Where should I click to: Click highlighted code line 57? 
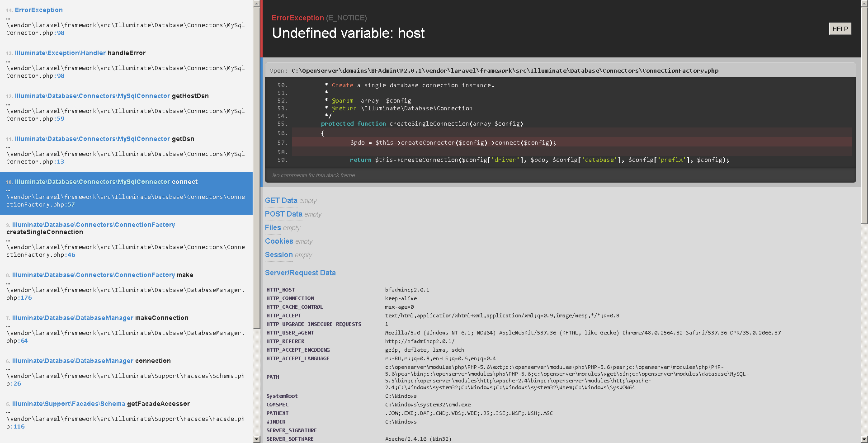[572, 142]
